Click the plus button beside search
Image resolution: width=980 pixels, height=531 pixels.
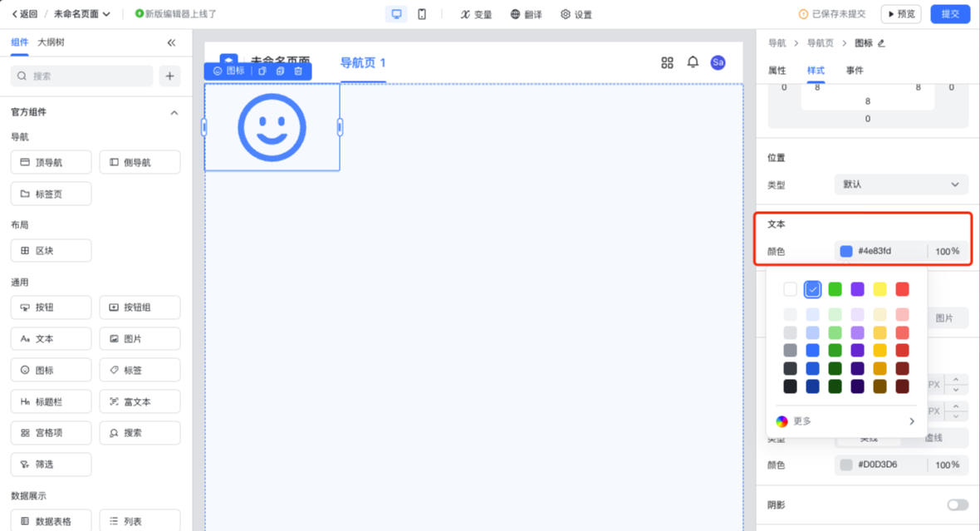[x=169, y=76]
